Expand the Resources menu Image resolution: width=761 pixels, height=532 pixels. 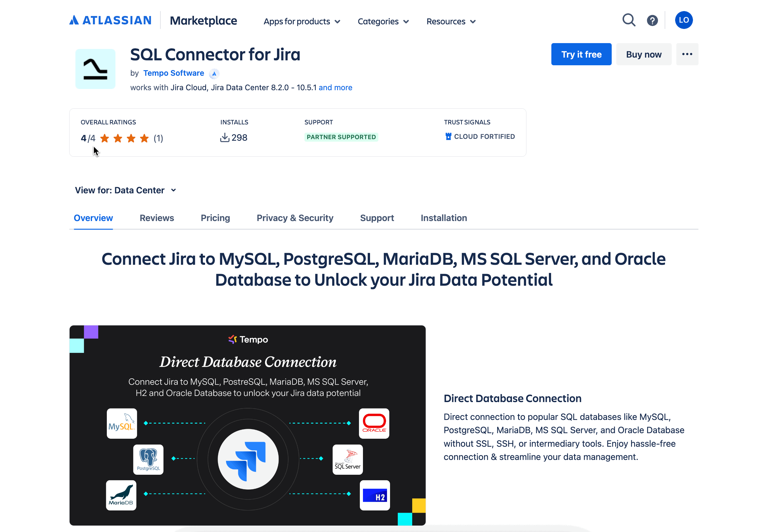[x=450, y=21]
